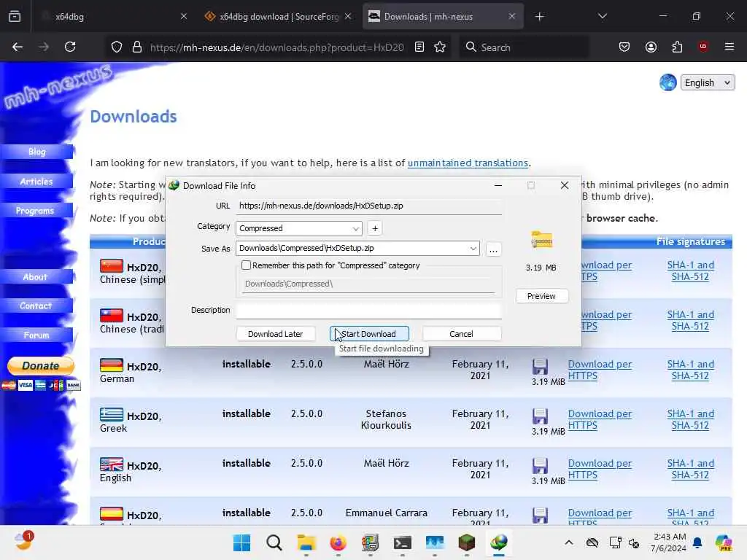Open English HxD20 Download per HTTPS link
The width and height of the screenshot is (747, 560).
600,469
